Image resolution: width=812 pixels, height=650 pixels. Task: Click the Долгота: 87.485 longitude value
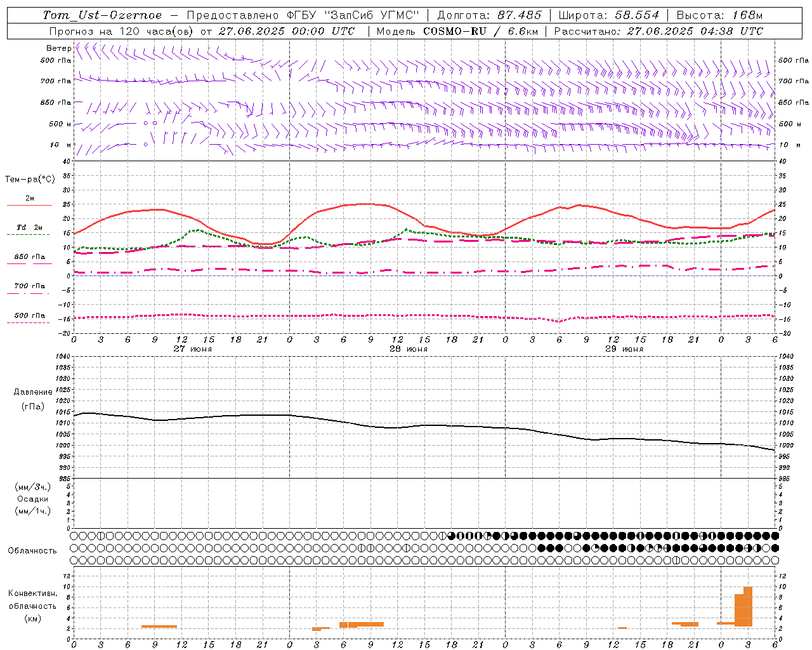coord(490,15)
